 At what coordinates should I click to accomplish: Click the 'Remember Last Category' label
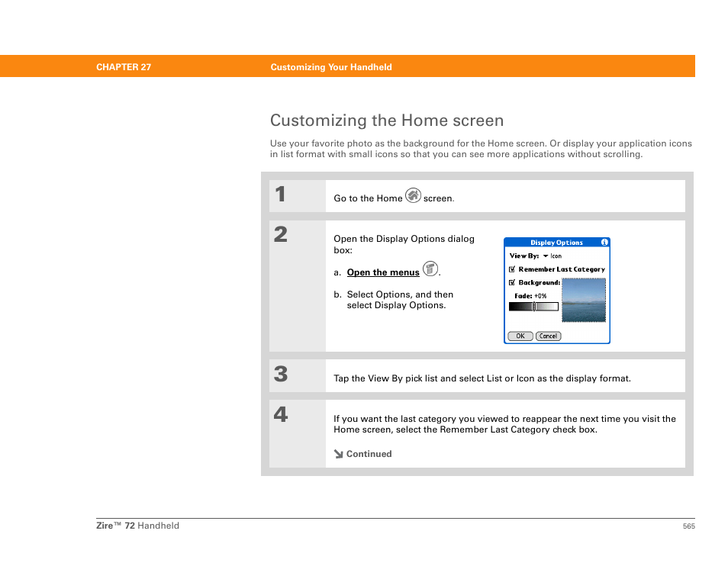(x=562, y=269)
